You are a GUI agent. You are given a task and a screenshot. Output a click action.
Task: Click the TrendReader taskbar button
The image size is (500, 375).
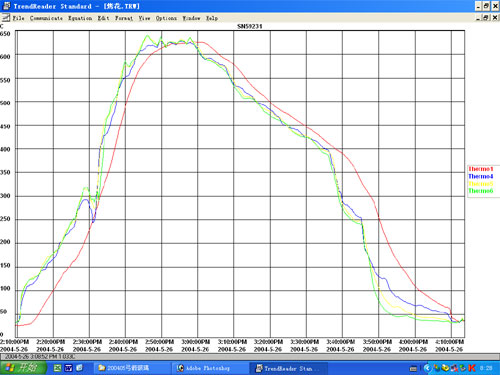coord(288,368)
